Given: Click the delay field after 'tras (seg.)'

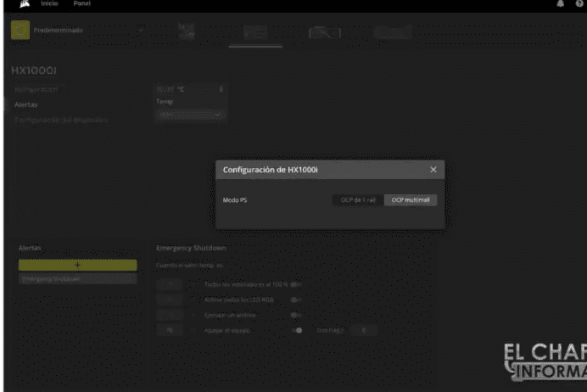Looking at the screenshot, I should point(364,330).
